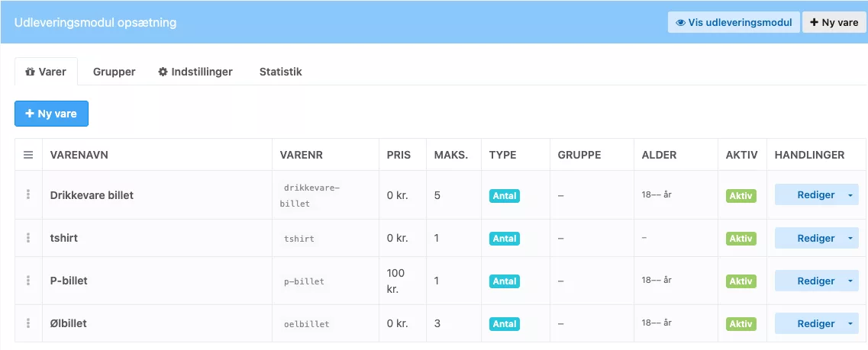
Task: Click the item name Ølbillet
Action: (x=68, y=323)
